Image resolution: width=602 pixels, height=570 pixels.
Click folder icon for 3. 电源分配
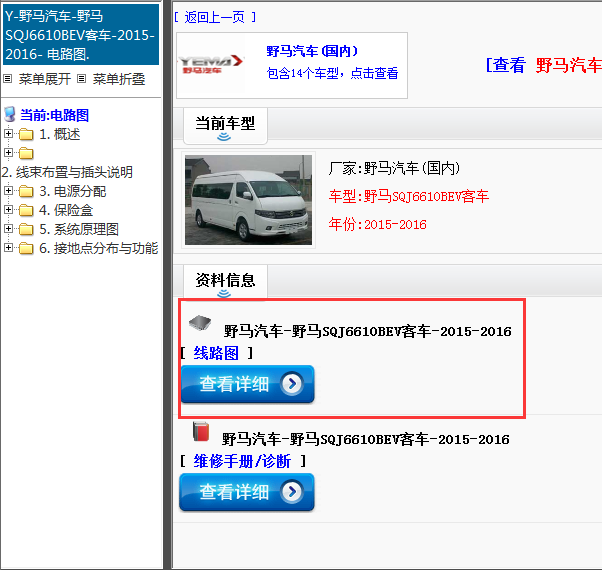[26, 191]
